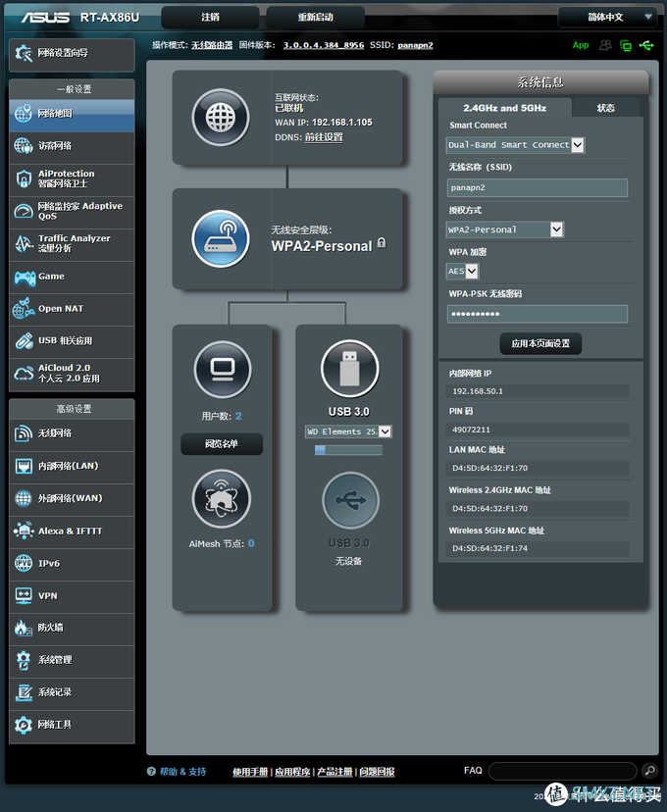Open WPA2-Personal authentication dropdown

pos(505,229)
